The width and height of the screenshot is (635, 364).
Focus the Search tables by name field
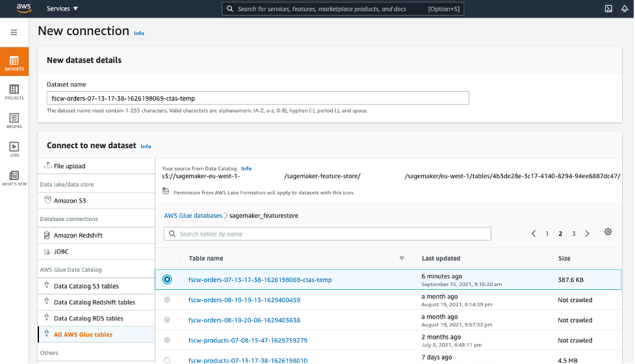click(327, 233)
